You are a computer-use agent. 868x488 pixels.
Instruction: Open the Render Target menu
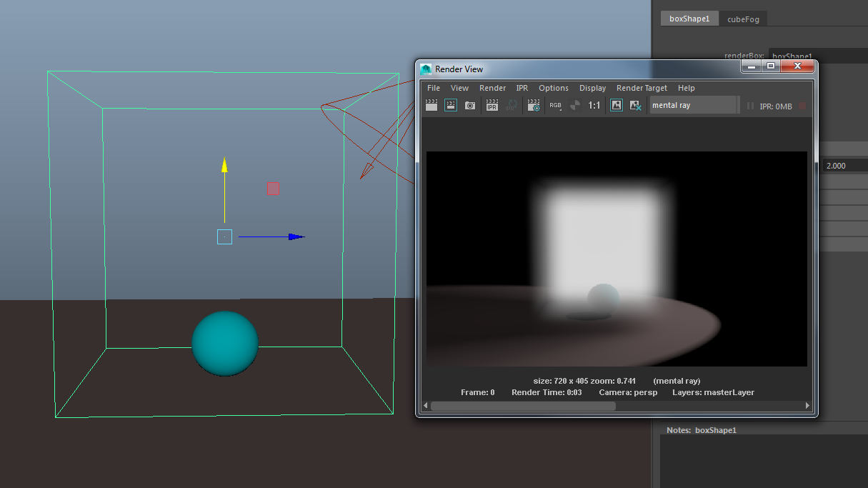click(x=642, y=88)
